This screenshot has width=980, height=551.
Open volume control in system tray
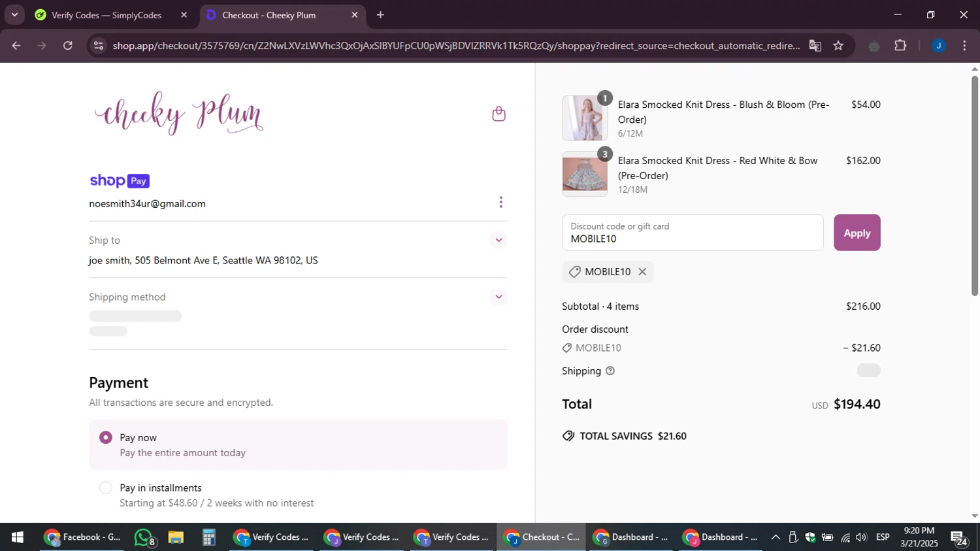coord(862,537)
